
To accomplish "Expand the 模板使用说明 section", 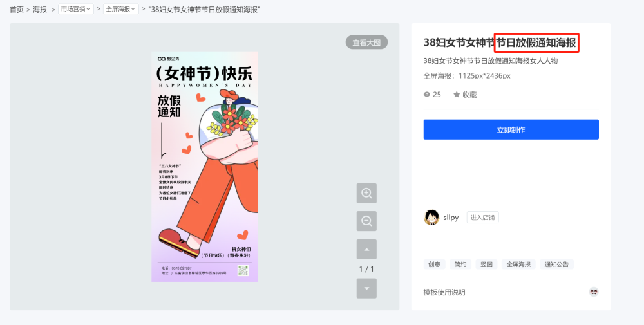I will point(444,292).
